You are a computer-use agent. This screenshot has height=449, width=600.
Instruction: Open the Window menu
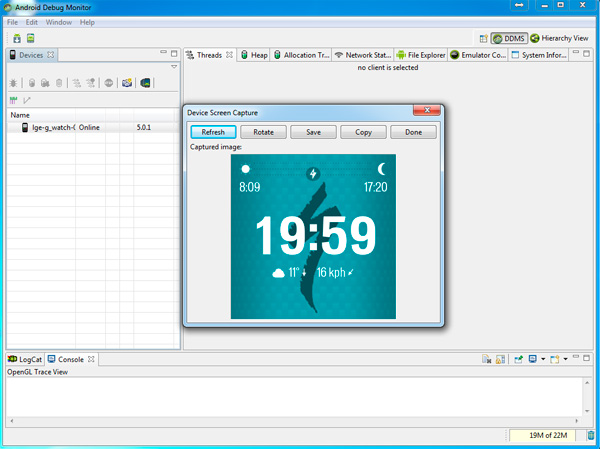[58, 22]
